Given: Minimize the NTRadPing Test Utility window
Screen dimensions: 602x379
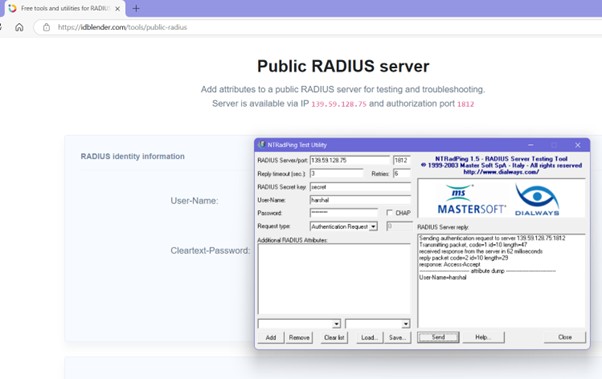Looking at the screenshot, I should (531, 145).
